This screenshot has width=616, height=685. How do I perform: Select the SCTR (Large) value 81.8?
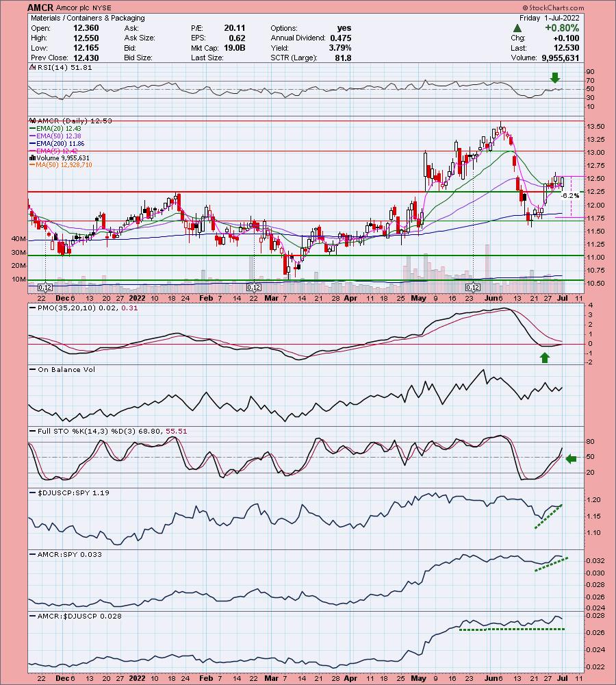click(x=343, y=58)
